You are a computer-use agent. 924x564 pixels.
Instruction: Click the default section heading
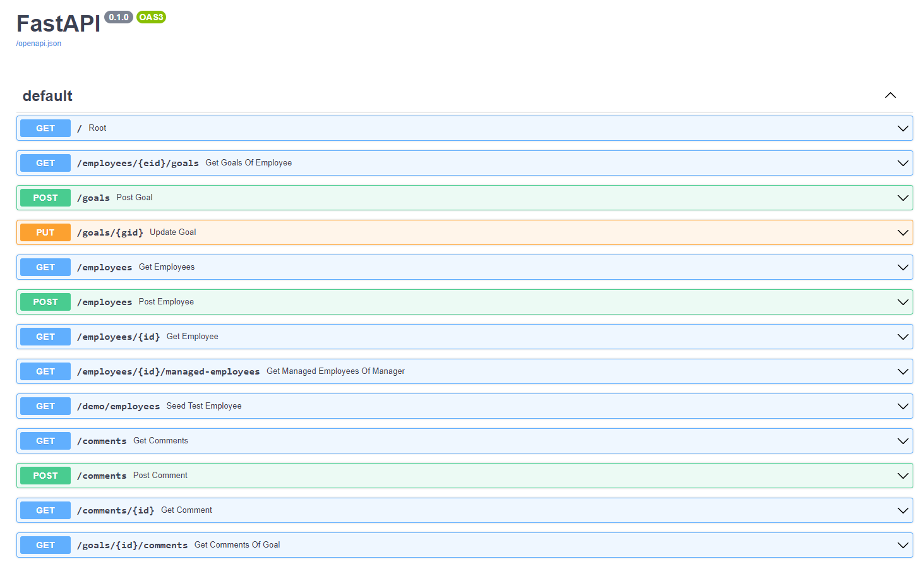tap(47, 96)
